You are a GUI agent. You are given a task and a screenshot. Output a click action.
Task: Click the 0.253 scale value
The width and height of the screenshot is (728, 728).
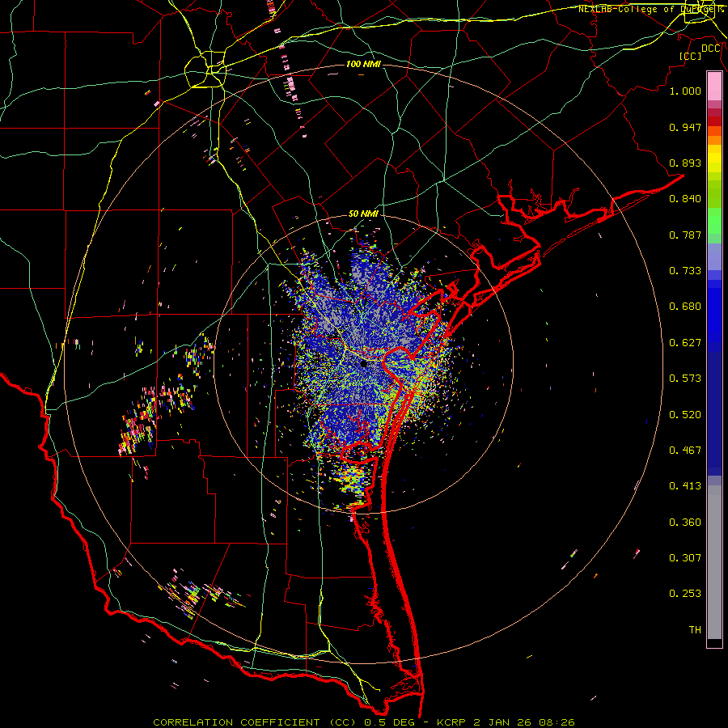pyautogui.click(x=685, y=594)
